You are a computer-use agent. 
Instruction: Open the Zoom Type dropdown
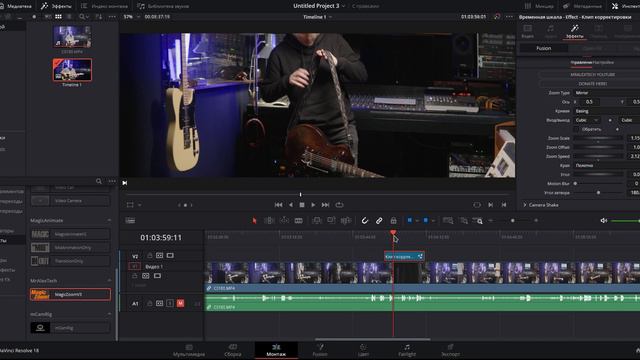[x=607, y=93]
